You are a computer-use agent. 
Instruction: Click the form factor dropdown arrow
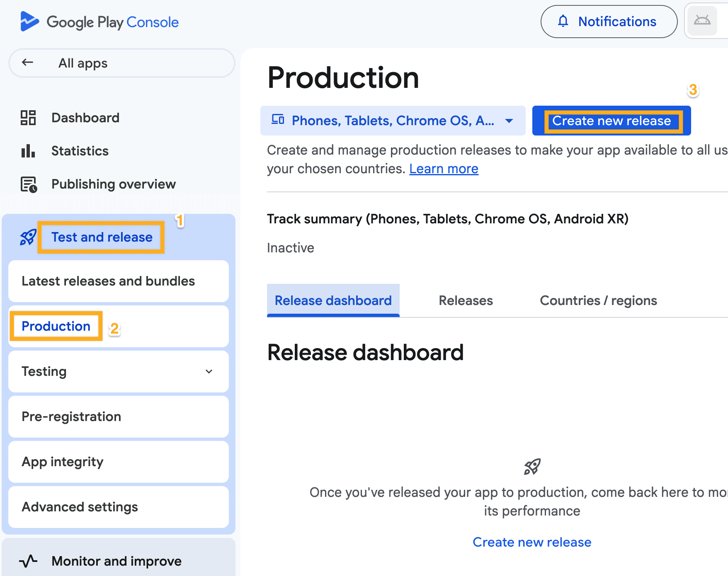pyautogui.click(x=509, y=121)
